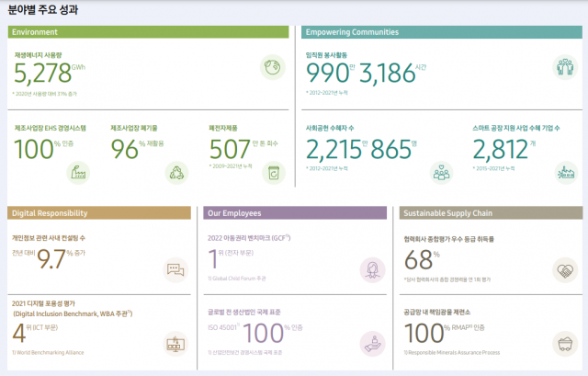The height and width of the screenshot is (376, 588).
Task: Select the Environment section header
Action: [148, 32]
